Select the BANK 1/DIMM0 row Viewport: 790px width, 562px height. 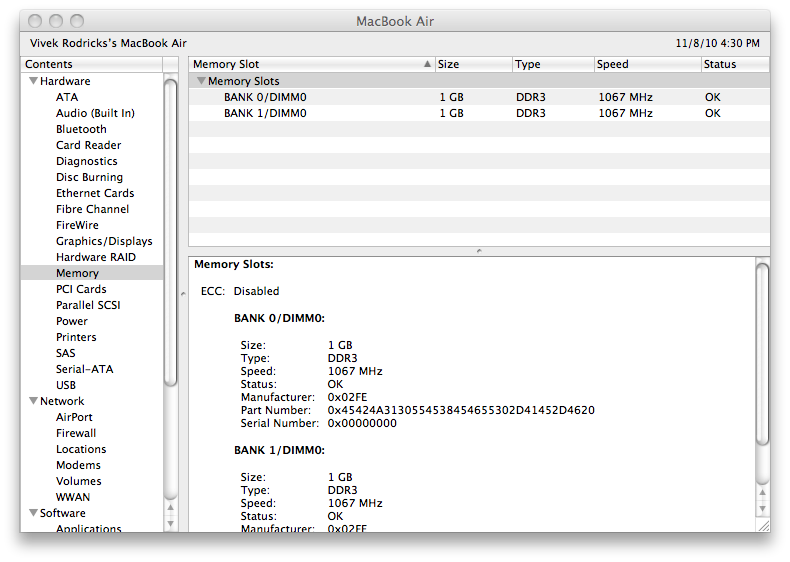479,113
